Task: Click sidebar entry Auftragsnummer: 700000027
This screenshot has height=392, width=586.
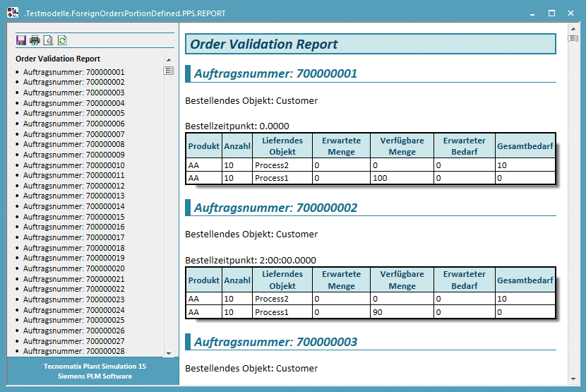Action: point(73,340)
